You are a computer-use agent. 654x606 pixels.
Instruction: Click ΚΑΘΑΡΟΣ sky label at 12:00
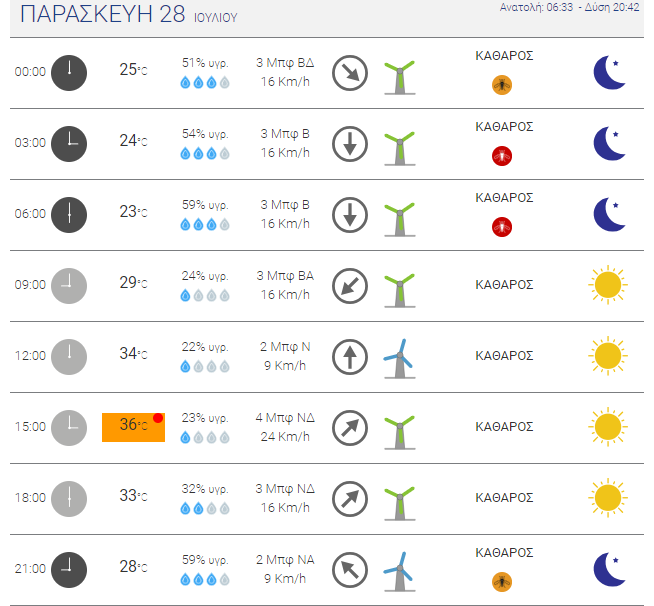[x=504, y=356]
